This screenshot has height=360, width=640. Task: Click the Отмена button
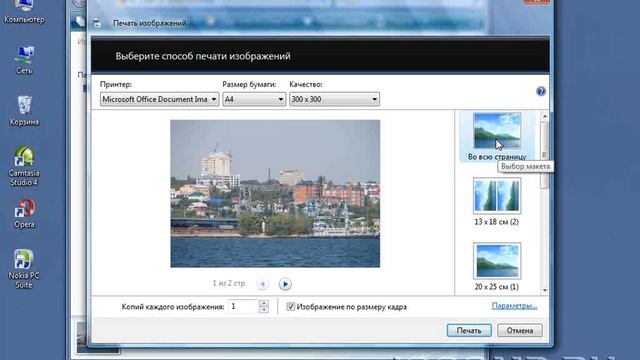520,330
